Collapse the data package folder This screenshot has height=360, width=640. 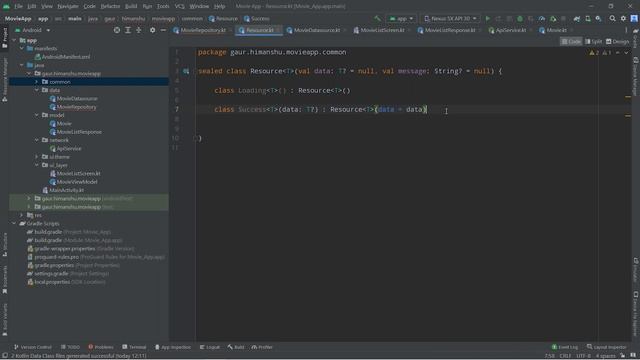pyautogui.click(x=36, y=90)
